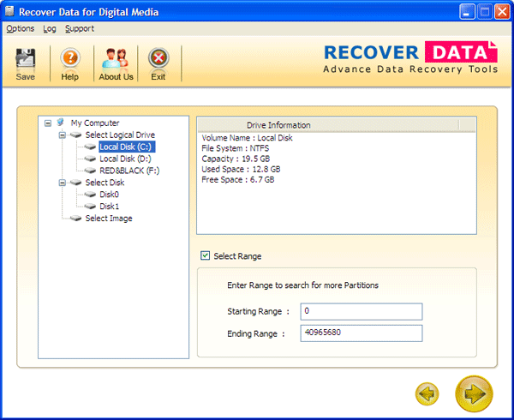
Task: Select RED&BLACK (F:) drive
Action: (129, 171)
